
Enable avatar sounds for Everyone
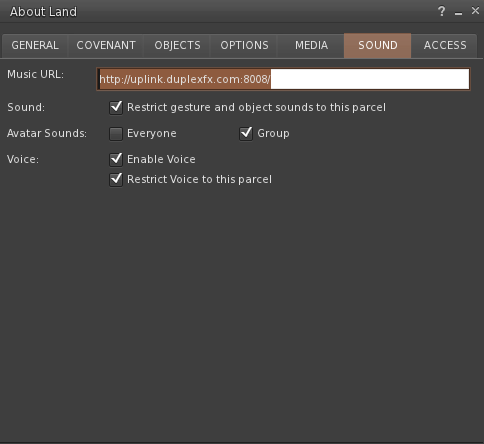pos(116,134)
